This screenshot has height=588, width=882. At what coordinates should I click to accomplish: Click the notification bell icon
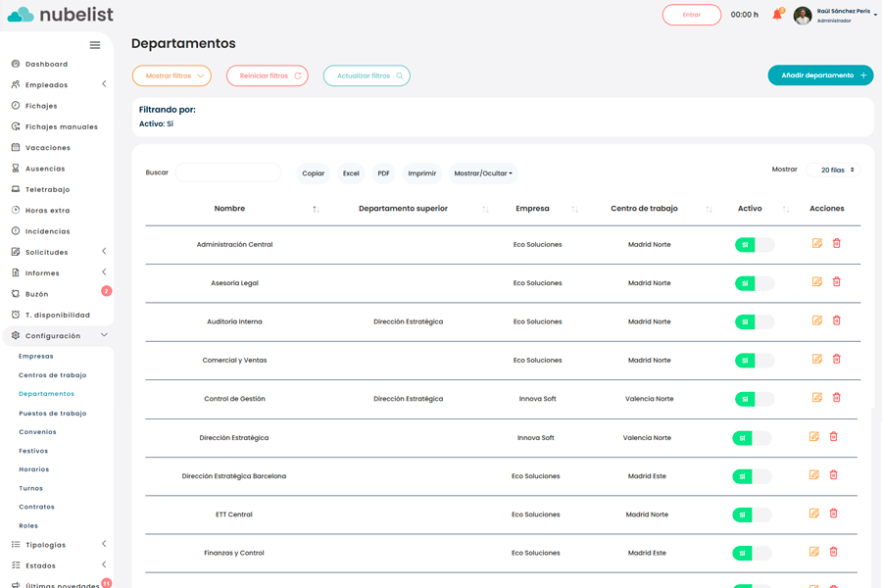point(777,15)
